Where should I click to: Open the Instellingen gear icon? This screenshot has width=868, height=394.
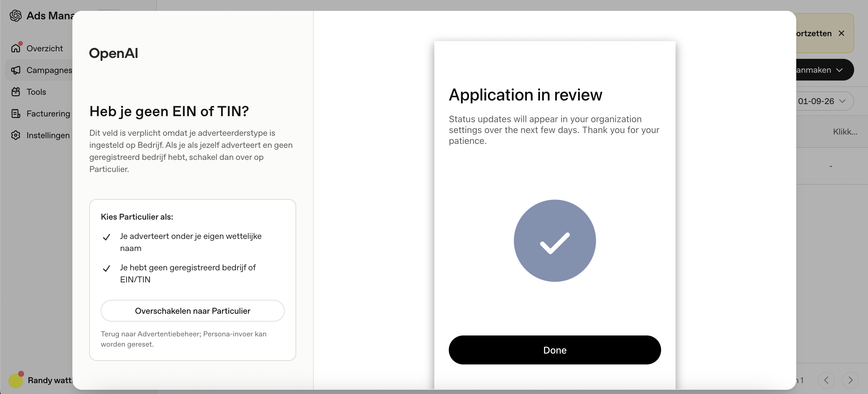(x=15, y=135)
